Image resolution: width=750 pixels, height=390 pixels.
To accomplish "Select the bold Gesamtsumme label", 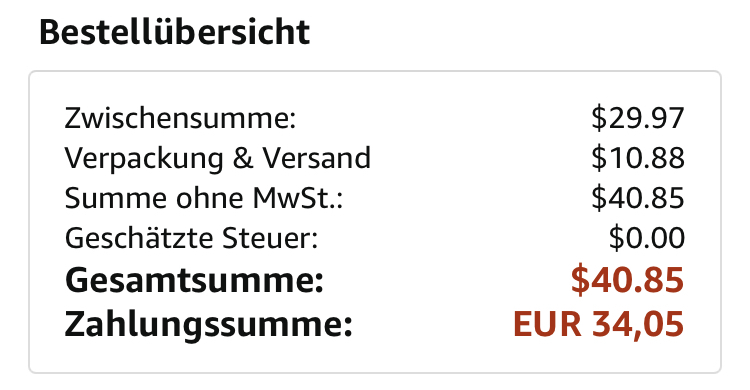I will point(194,280).
